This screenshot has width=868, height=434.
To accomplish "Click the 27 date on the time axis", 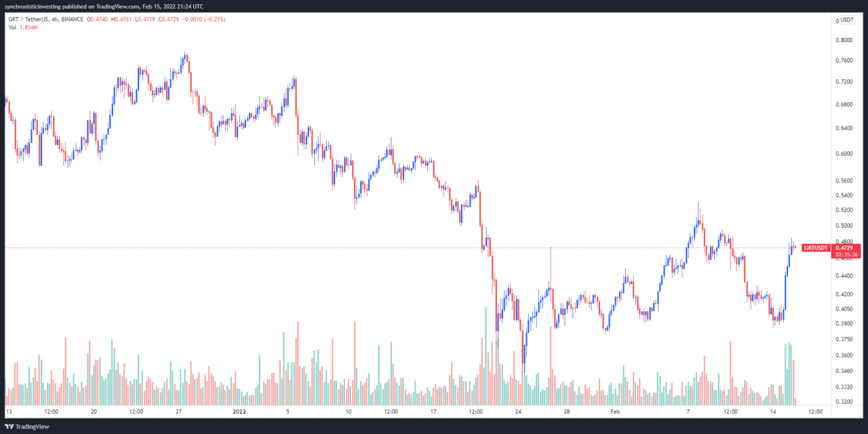I will (178, 411).
